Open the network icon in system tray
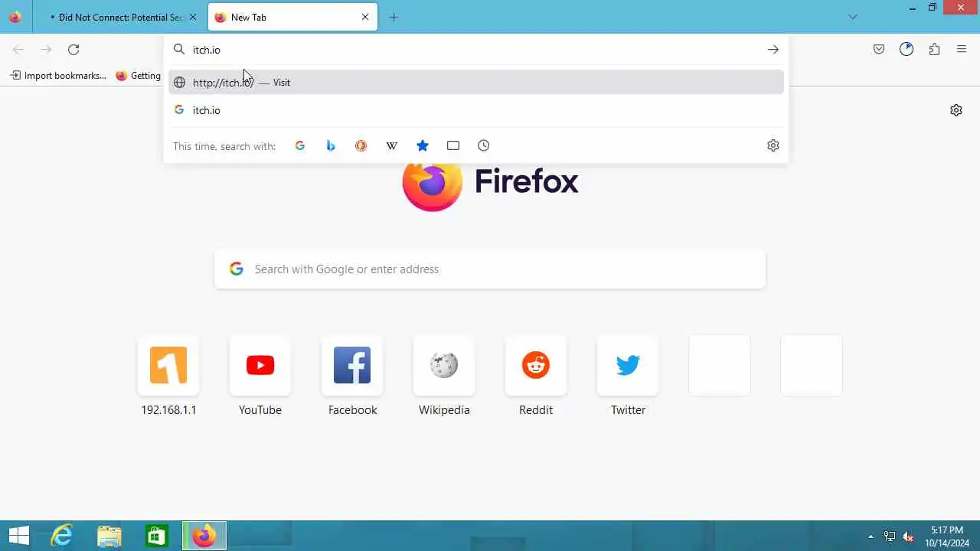 (x=890, y=536)
